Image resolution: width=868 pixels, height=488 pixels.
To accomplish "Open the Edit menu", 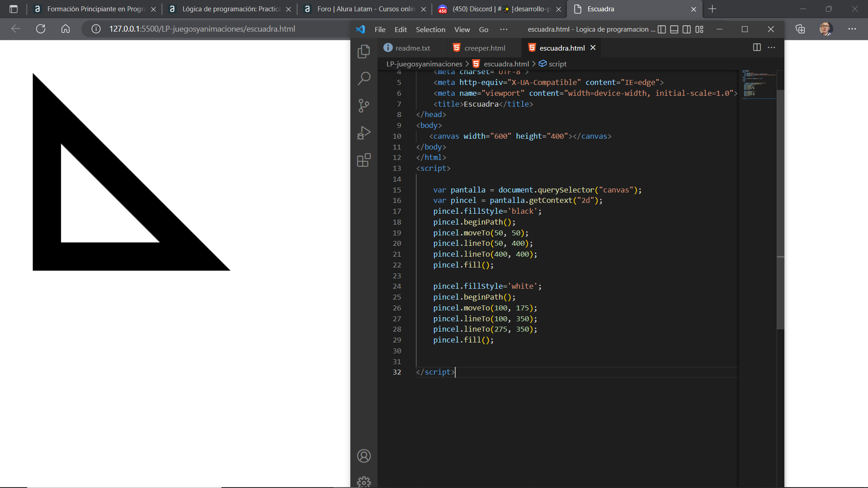I will click(x=401, y=29).
